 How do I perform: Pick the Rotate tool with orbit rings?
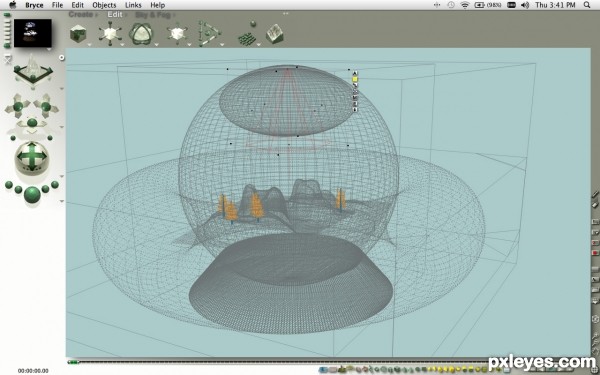(x=141, y=33)
